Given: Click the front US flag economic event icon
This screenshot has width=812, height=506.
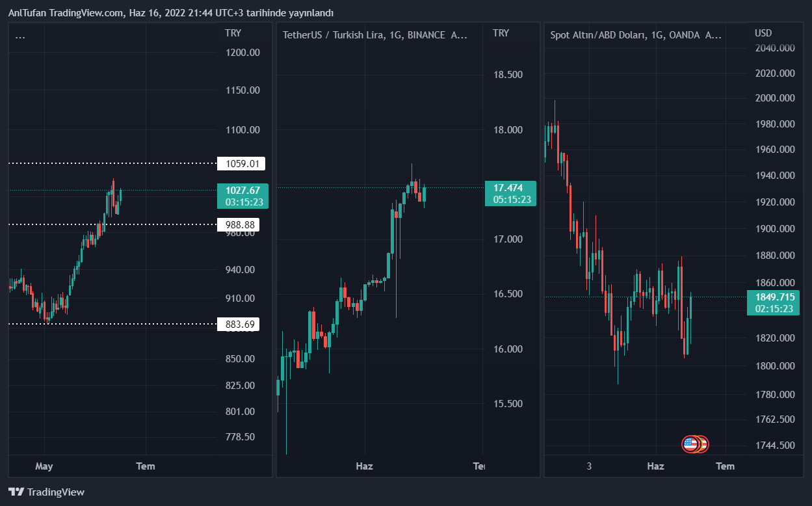Looking at the screenshot, I should coord(690,444).
